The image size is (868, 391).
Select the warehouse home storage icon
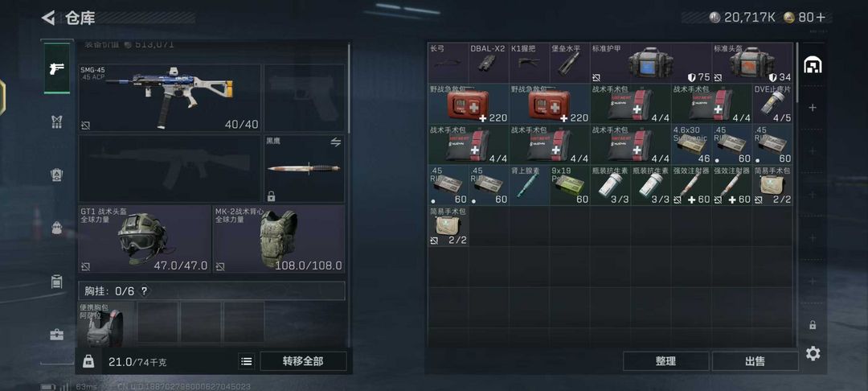point(812,65)
